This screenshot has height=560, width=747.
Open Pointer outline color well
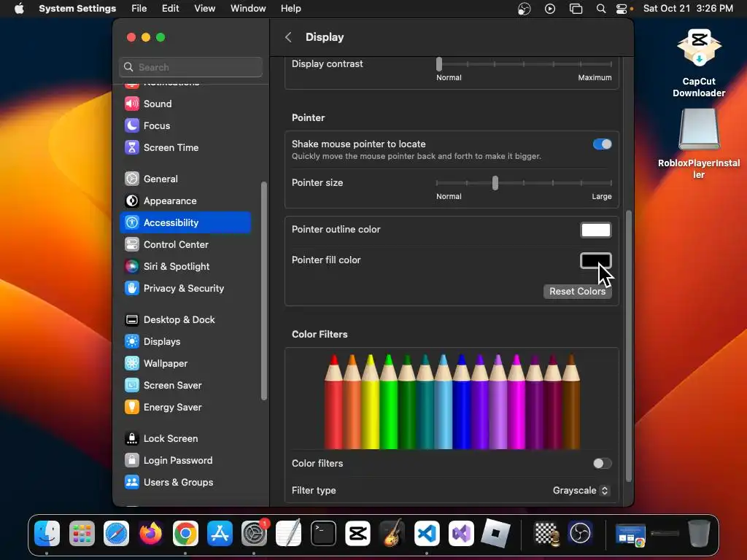tap(595, 230)
